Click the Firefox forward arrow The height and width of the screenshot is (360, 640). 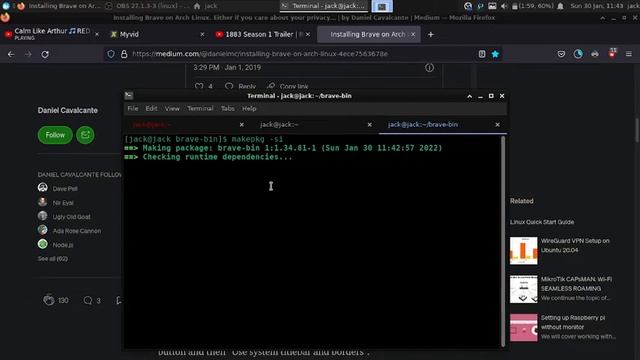pos(28,54)
